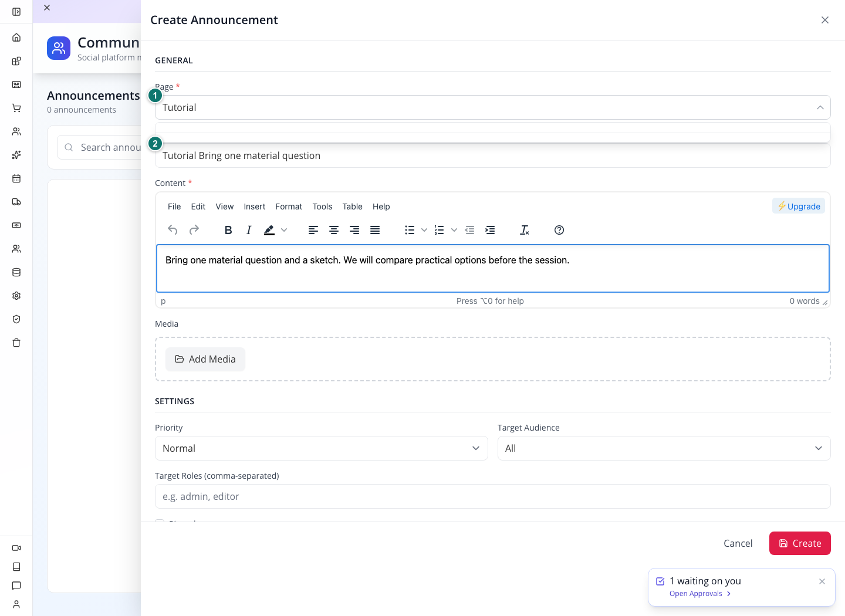
Task: Expand the highlight color options arrow
Action: pos(284,230)
